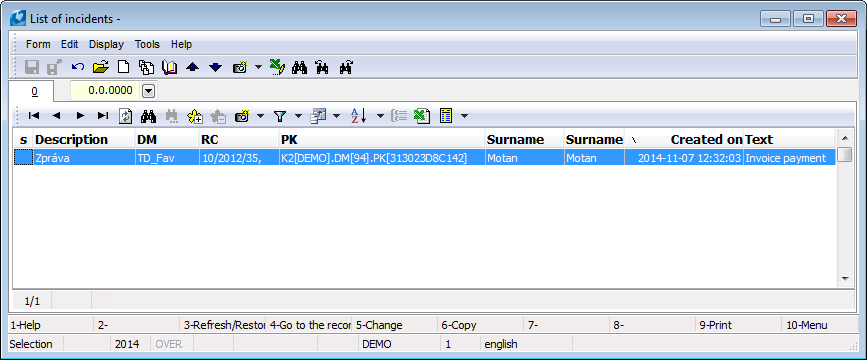The image size is (867, 360).
Task: Click the scrollbar up arrow in the list
Action: coord(844,138)
